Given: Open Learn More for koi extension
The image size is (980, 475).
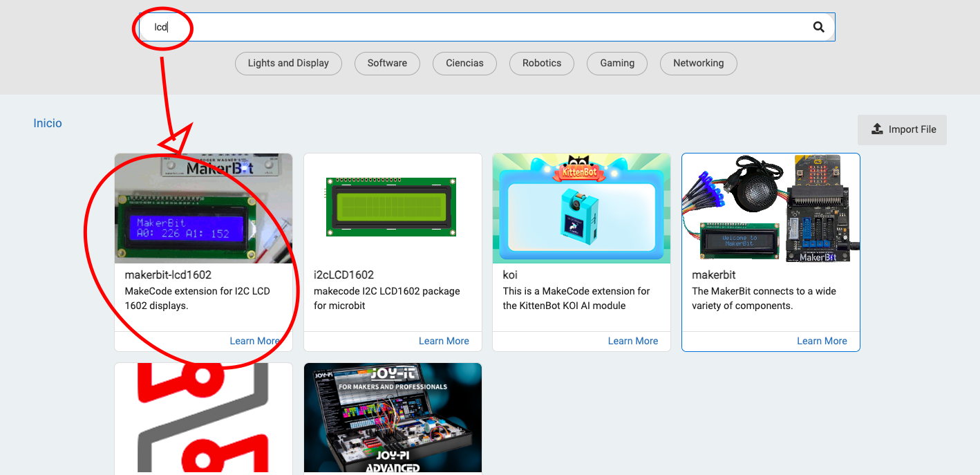Looking at the screenshot, I should pyautogui.click(x=632, y=341).
